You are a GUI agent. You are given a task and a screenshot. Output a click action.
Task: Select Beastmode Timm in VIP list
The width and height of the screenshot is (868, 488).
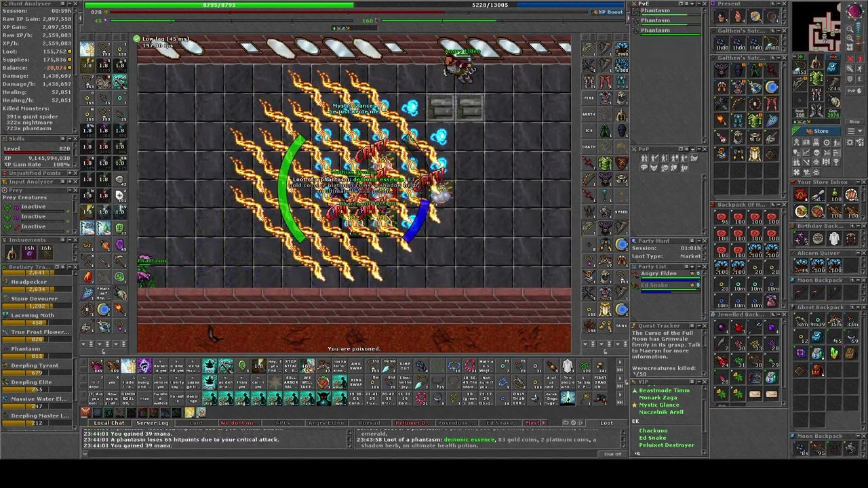point(665,390)
